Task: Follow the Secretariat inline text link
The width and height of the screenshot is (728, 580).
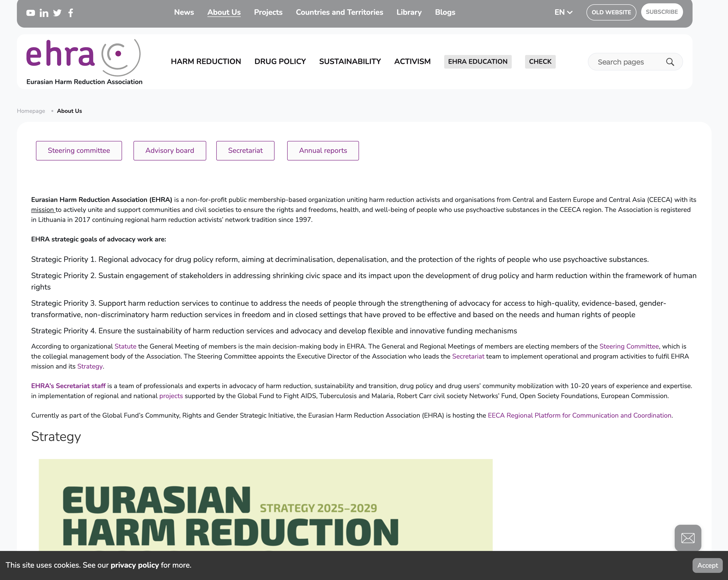Action: pos(468,356)
